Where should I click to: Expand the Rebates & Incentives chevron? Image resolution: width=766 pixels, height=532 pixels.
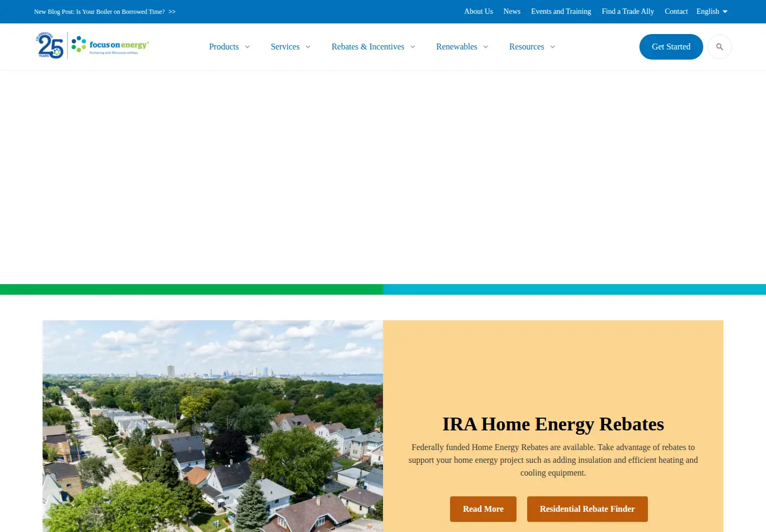[413, 47]
